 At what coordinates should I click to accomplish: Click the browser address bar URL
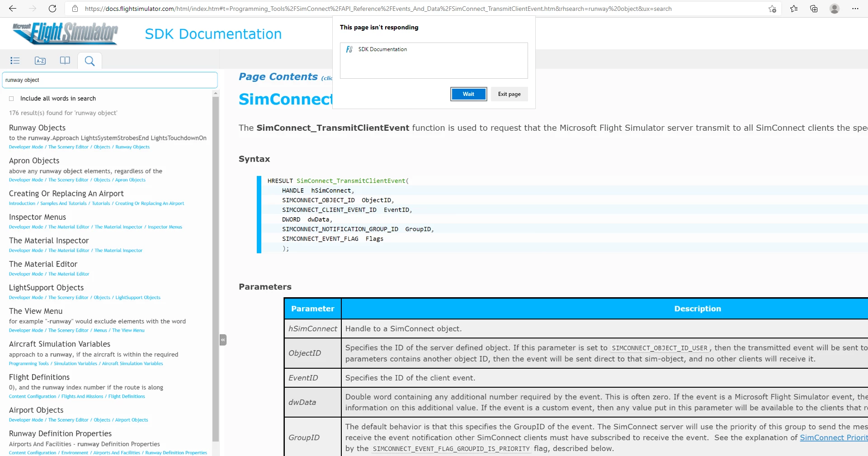(378, 9)
